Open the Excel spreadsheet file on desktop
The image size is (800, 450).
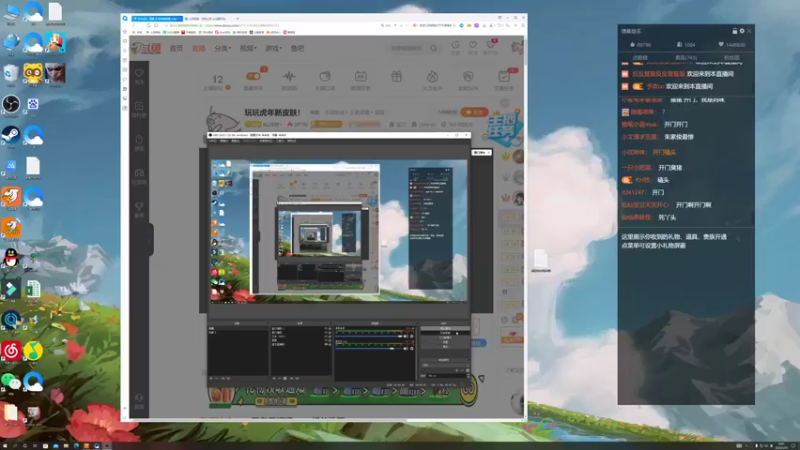pos(33,289)
